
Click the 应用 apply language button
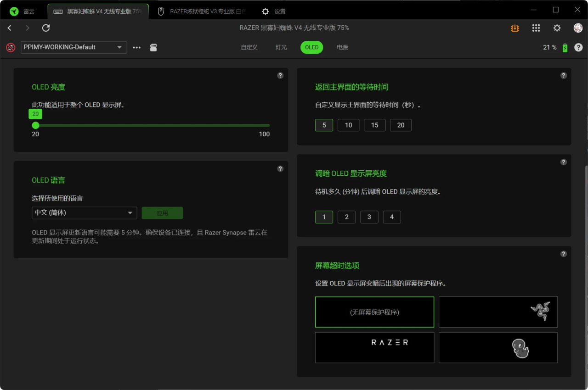tap(162, 213)
